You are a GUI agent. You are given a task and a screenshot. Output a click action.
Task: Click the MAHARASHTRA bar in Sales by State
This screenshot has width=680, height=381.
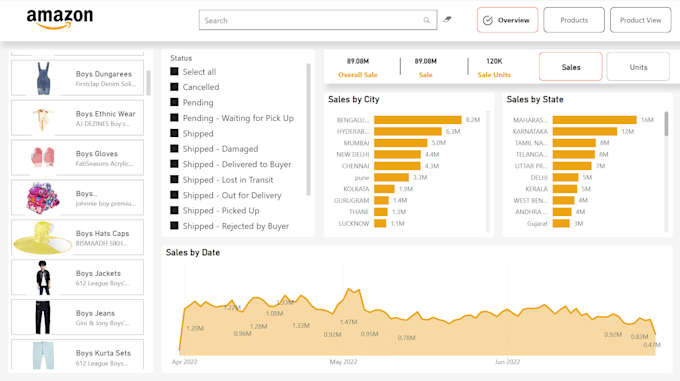pos(595,120)
